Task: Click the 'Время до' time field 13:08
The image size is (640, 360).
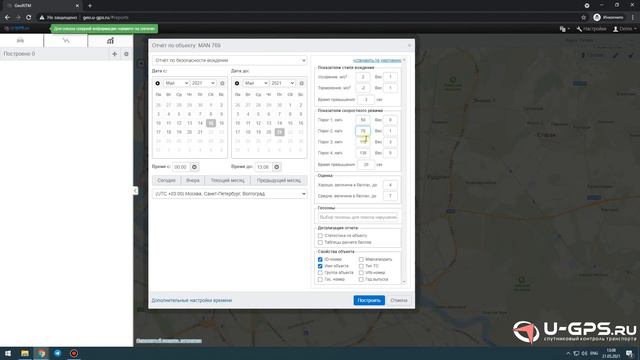Action: (x=263, y=167)
